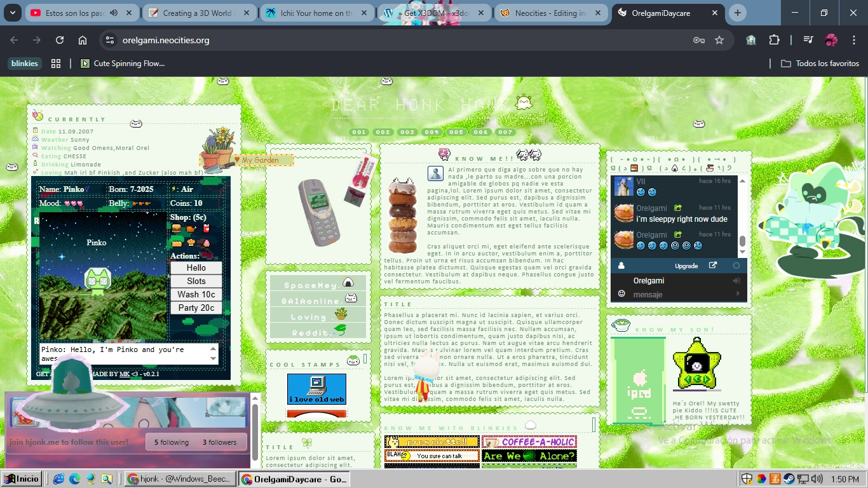Click the green ipod player image
Viewport: 868px width, 488px height.
(x=638, y=381)
